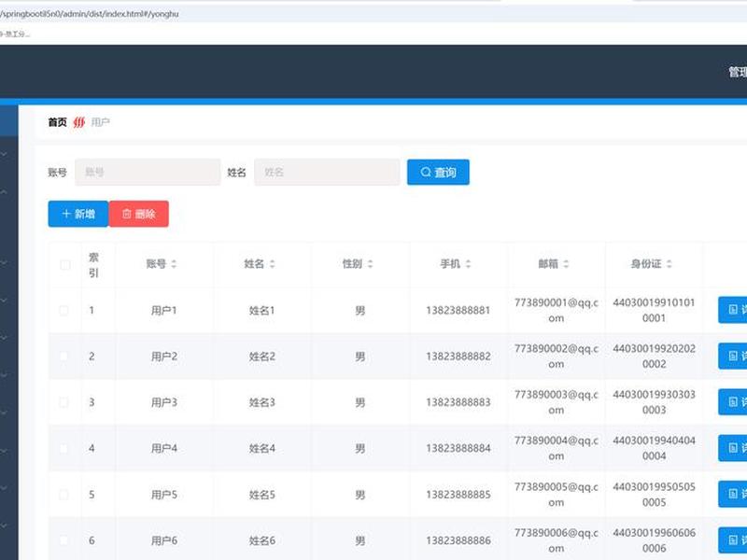Image resolution: width=747 pixels, height=560 pixels.
Task: Click email 773890006@qq.com
Action: (x=556, y=540)
